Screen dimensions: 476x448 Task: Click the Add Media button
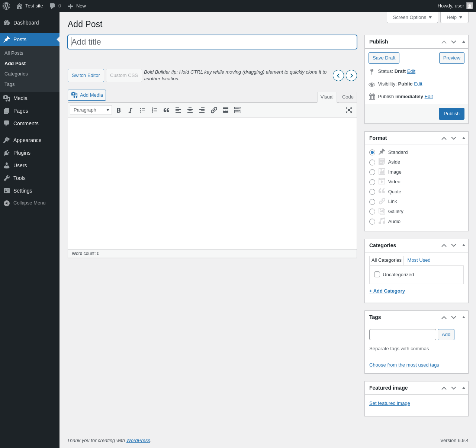point(87,95)
